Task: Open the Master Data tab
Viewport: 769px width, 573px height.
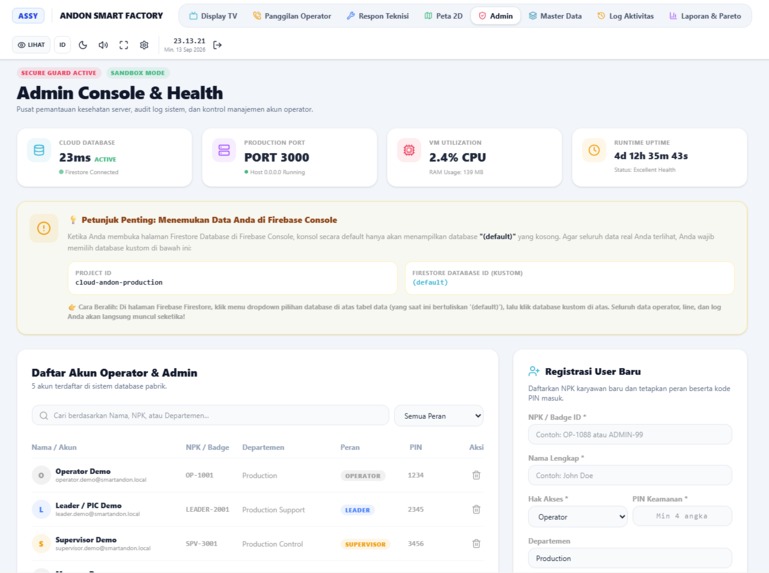Action: pyautogui.click(x=555, y=16)
